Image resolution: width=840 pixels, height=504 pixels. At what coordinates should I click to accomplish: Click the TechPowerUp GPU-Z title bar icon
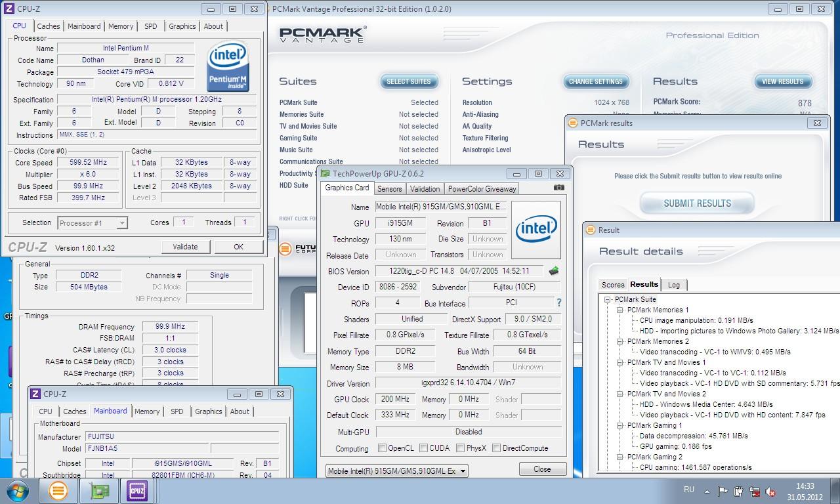(325, 174)
